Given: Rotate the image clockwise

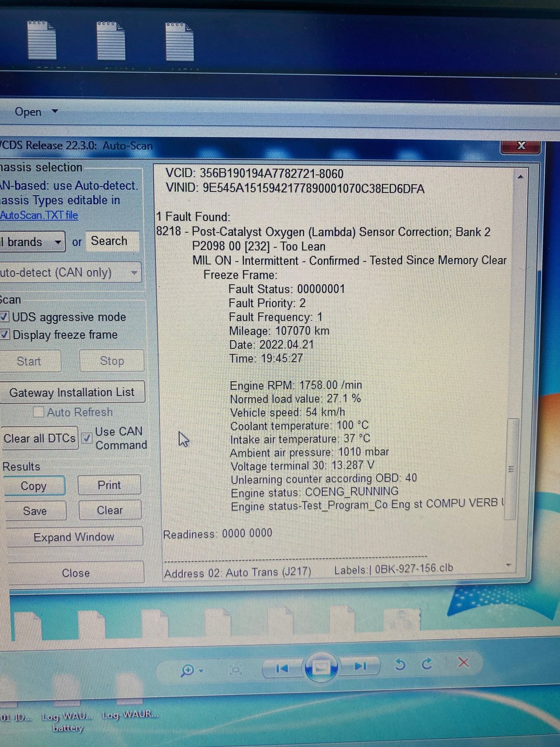Looking at the screenshot, I should (427, 663).
